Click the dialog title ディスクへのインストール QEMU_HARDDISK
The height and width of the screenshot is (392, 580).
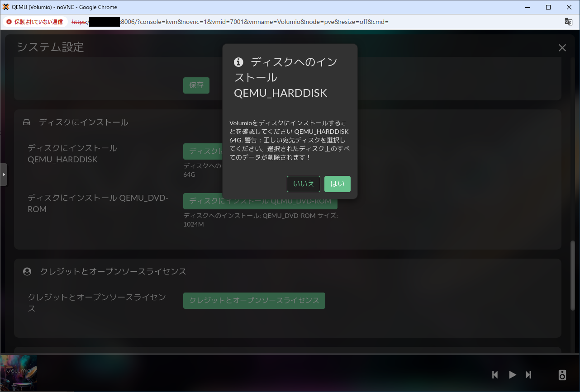(x=285, y=77)
